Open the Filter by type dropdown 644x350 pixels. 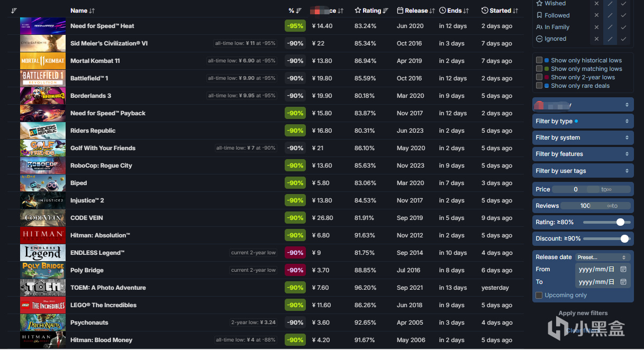pos(583,121)
